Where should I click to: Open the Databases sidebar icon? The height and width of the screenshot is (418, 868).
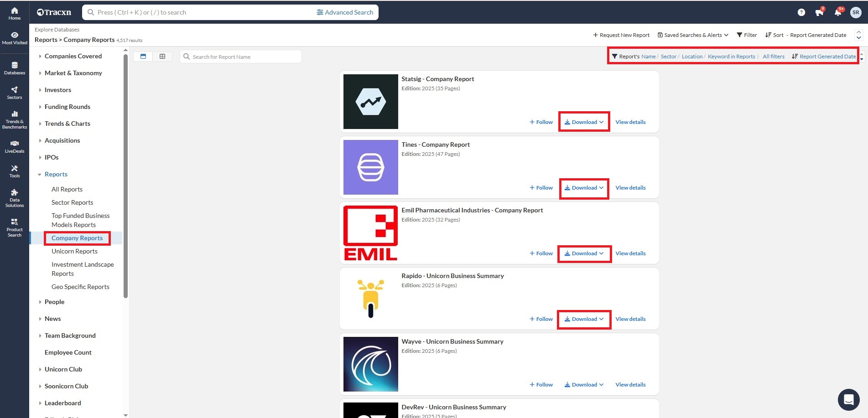tap(15, 68)
